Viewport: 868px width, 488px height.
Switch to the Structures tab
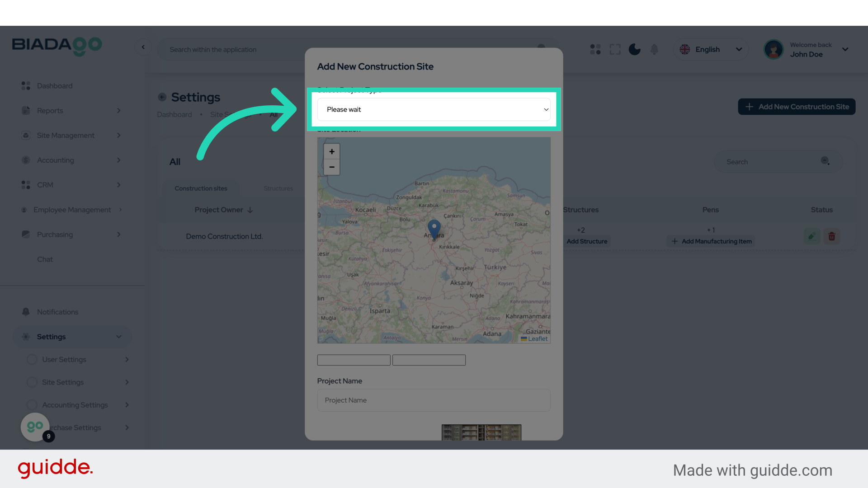tap(278, 188)
